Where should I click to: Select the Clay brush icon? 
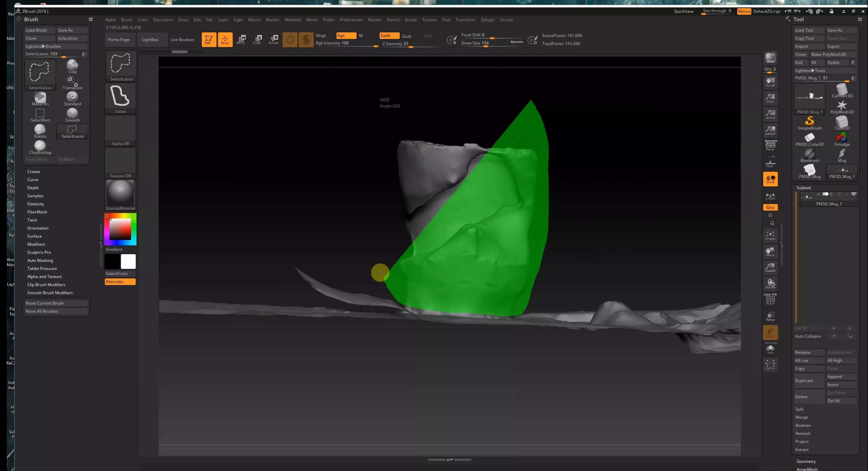[72, 65]
